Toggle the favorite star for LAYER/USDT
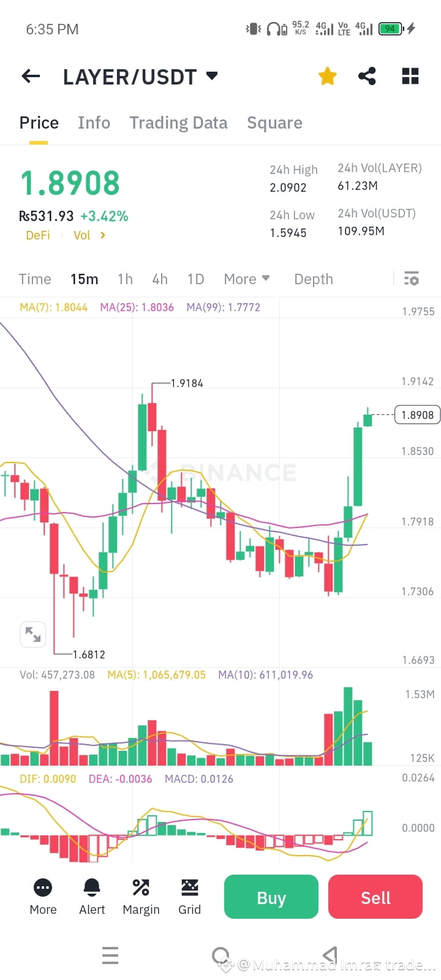Viewport: 441px width, 980px height. point(327,76)
